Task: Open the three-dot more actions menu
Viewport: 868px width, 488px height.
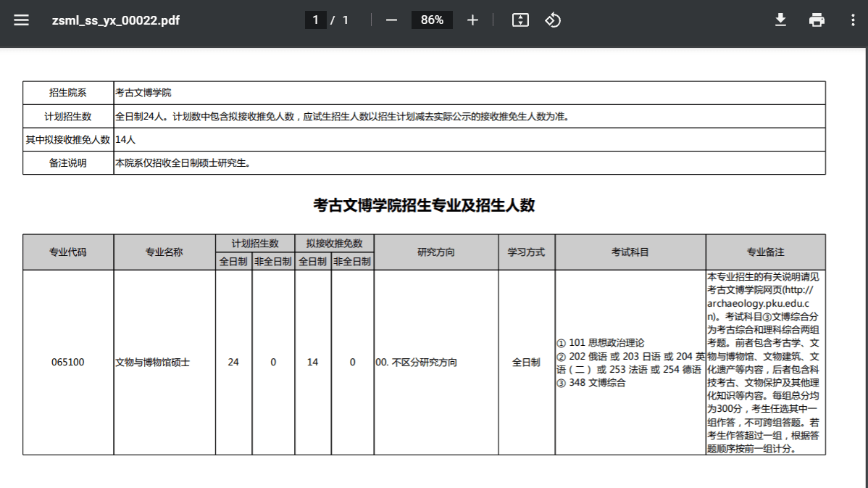Action: tap(853, 20)
